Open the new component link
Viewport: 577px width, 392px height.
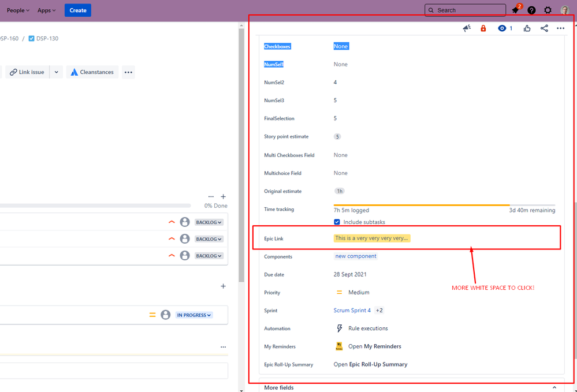(x=355, y=256)
